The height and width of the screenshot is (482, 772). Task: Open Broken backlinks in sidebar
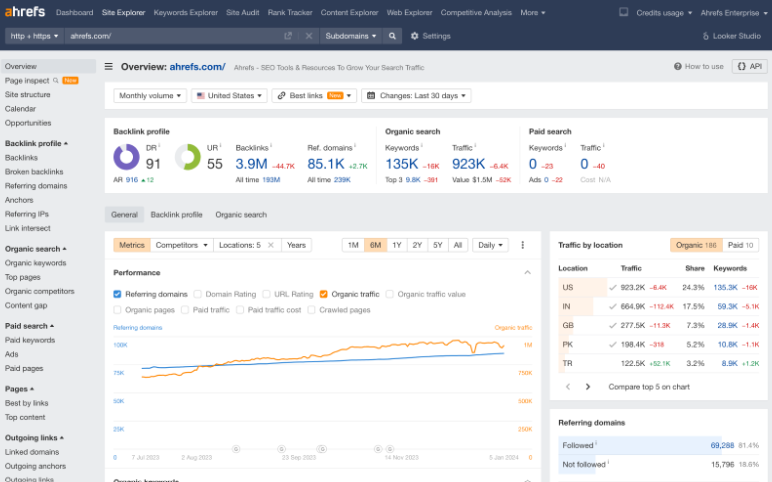tap(34, 172)
